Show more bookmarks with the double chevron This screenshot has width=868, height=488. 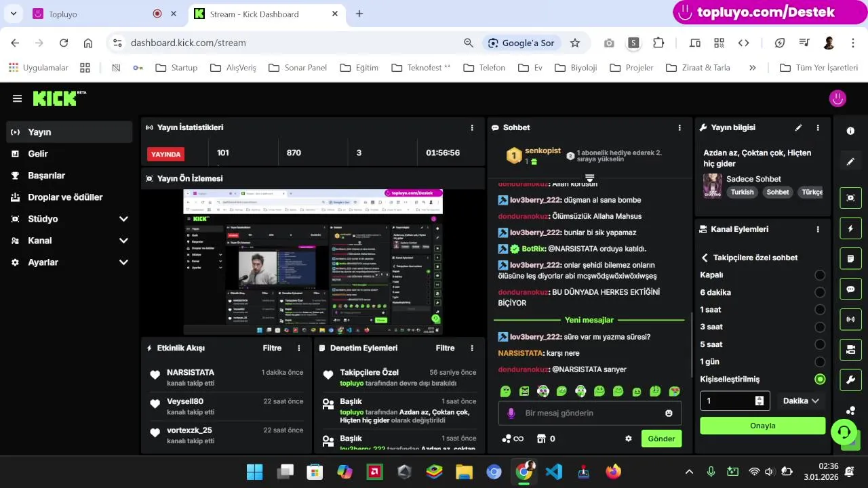point(752,68)
